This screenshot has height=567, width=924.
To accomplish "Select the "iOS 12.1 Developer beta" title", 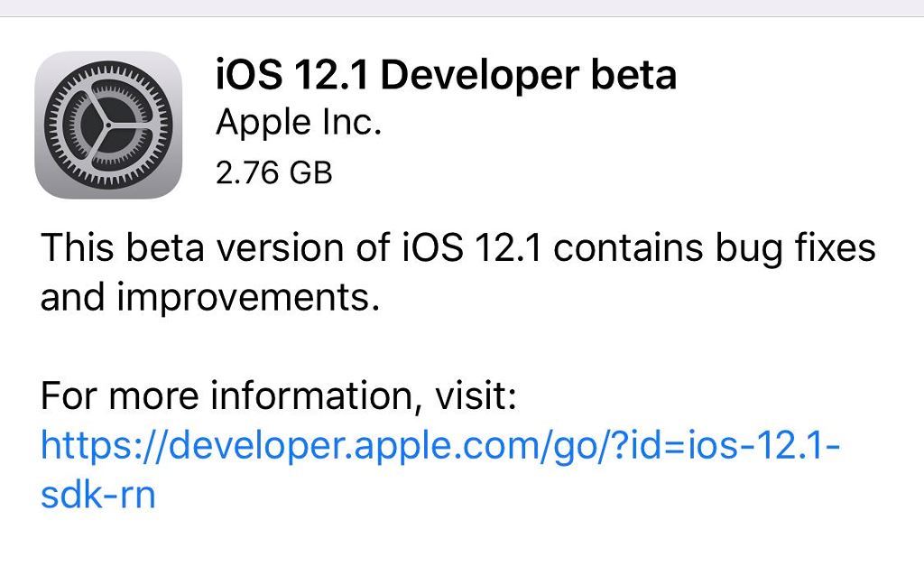I will 446,75.
